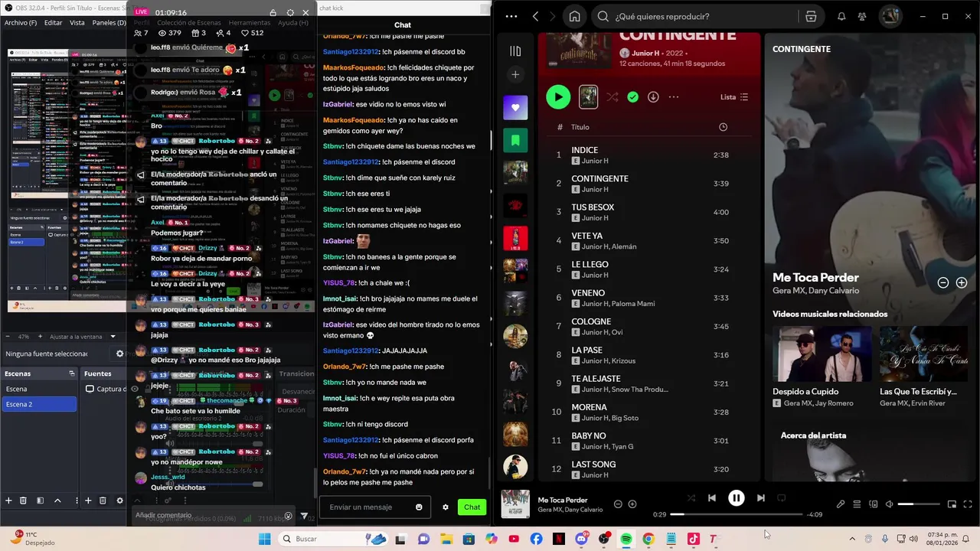Open the Liked Songs purple heart playlist

coord(515,108)
